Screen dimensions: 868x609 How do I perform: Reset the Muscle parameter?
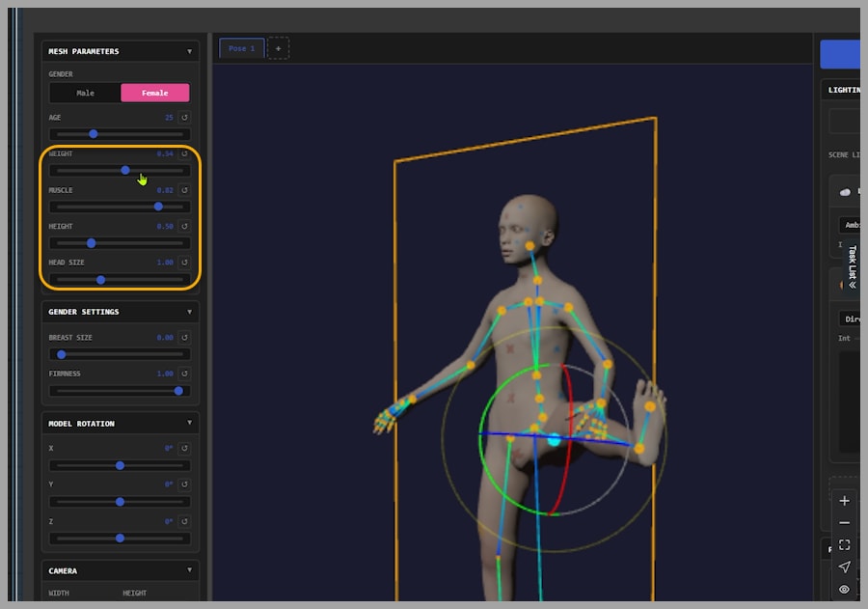[x=184, y=190]
